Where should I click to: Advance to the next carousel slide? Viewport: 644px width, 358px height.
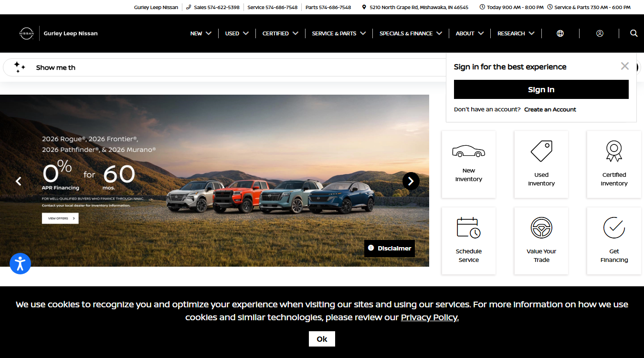[x=411, y=181]
